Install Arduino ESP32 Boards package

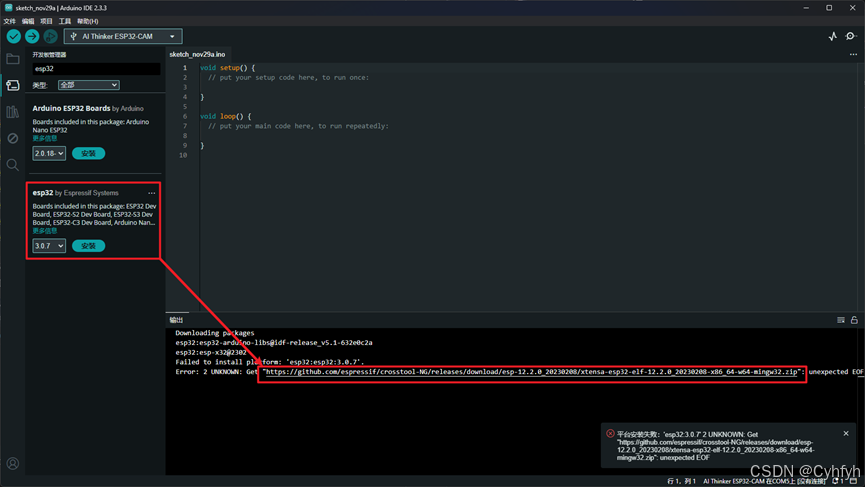(x=88, y=153)
